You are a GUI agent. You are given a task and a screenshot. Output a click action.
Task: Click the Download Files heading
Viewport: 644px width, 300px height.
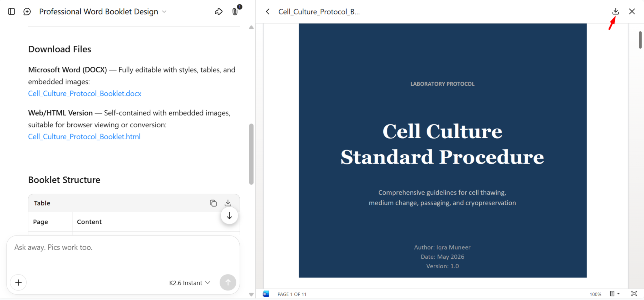click(x=59, y=49)
